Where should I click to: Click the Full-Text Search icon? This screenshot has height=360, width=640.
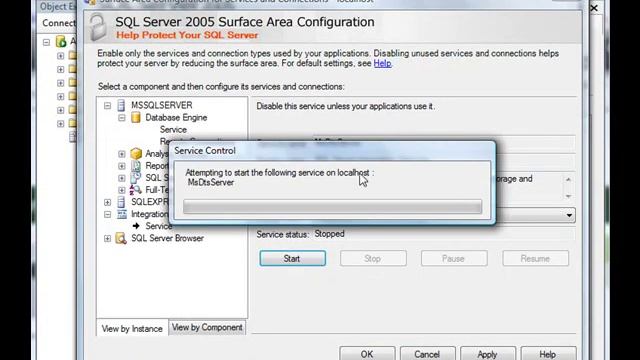click(136, 190)
